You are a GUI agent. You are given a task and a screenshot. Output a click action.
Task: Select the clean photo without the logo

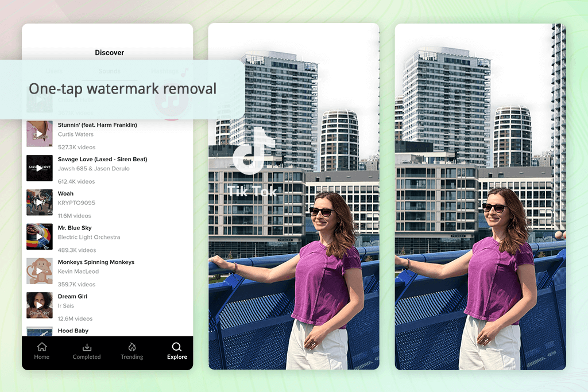(x=481, y=196)
